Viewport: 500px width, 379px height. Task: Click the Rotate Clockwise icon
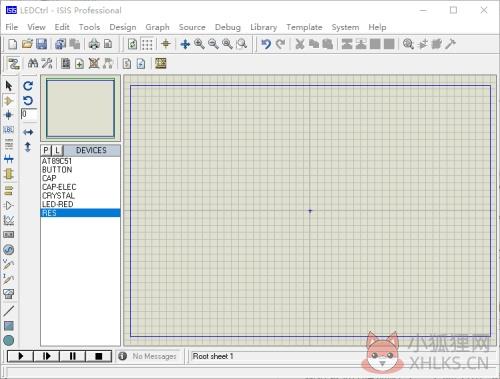(x=28, y=86)
